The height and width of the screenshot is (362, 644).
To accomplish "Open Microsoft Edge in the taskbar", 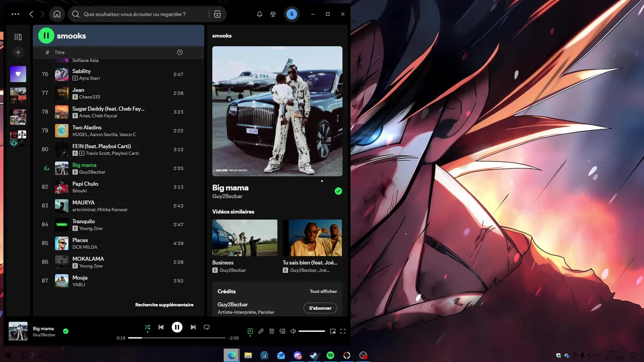I will pos(231,355).
